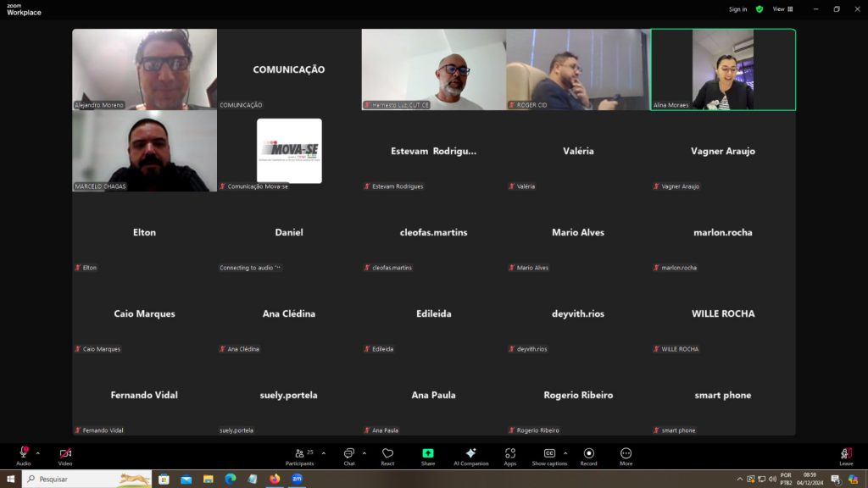868x488 pixels.
Task: Toggle Show captions on
Action: coord(549,456)
